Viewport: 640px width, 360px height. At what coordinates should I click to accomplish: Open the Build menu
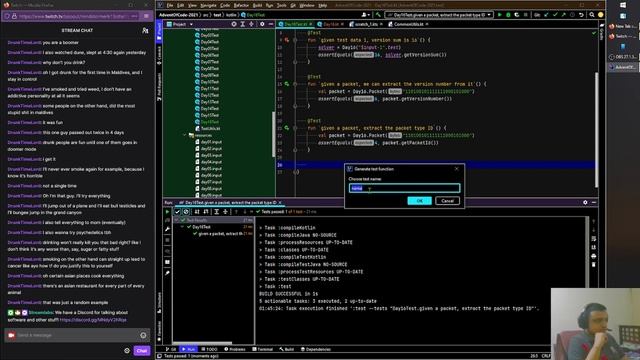[257, 5]
